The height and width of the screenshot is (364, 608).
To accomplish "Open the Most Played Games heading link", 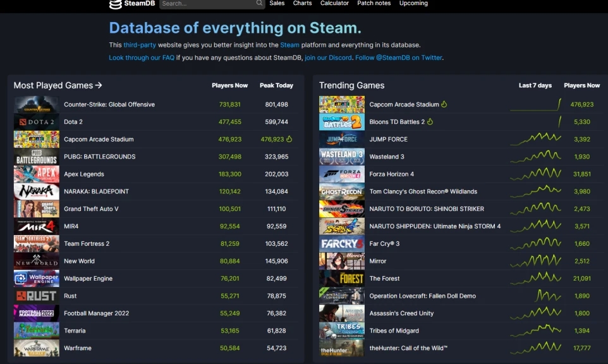I will (x=58, y=85).
